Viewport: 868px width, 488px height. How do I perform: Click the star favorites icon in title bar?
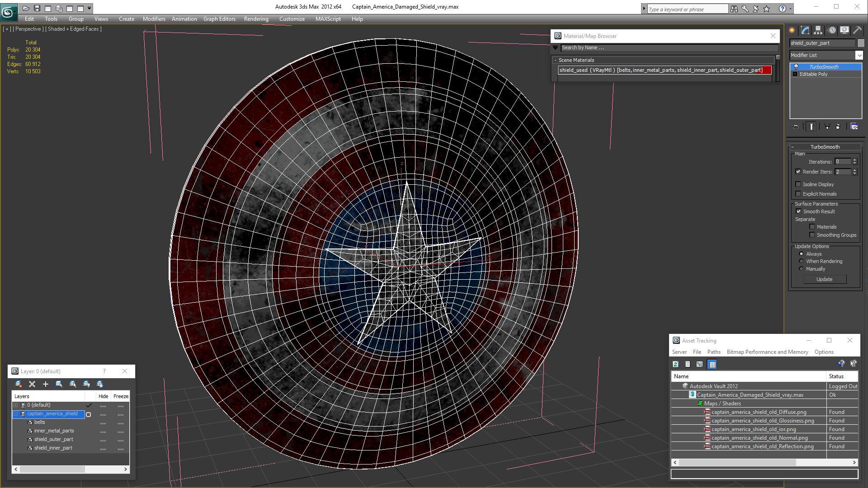click(x=767, y=9)
